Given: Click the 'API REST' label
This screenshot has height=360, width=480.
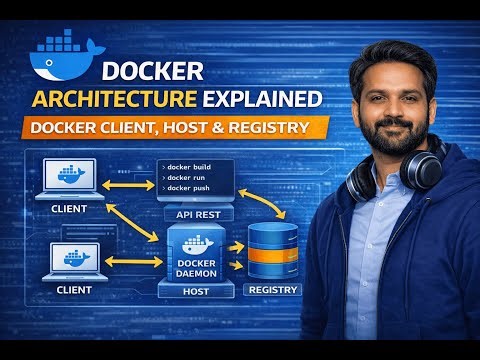Looking at the screenshot, I should click(x=198, y=215).
